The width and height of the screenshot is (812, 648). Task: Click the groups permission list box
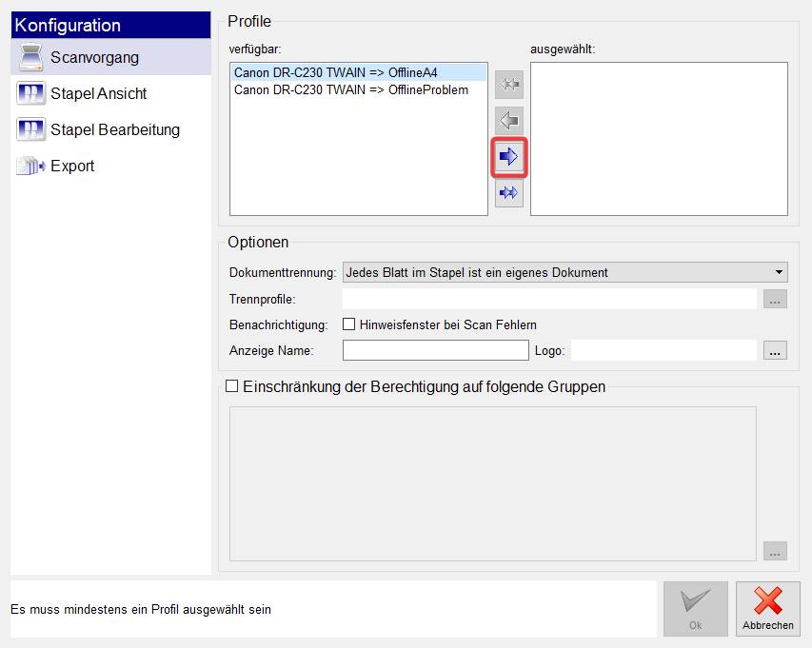(493, 484)
